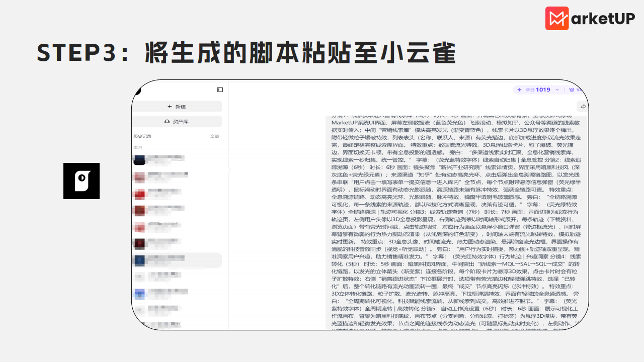
Task: Collapse the sidebar using the panel icon
Action: tap(220, 89)
